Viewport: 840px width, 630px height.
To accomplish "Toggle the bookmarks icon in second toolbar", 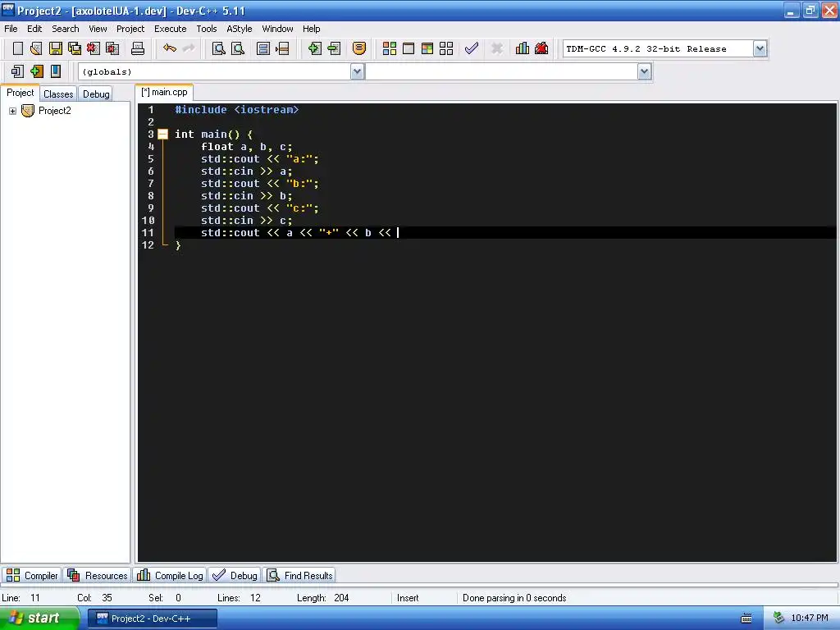I will click(55, 71).
